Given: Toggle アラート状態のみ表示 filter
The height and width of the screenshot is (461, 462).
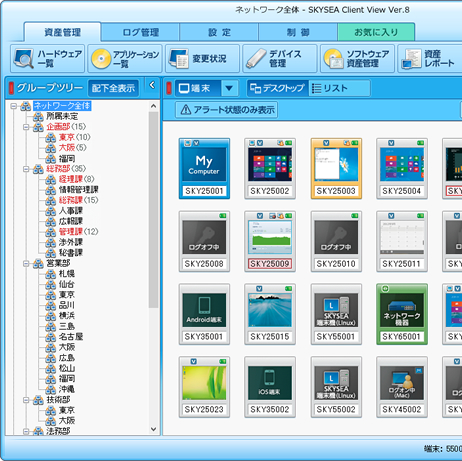Looking at the screenshot, I should point(227,110).
